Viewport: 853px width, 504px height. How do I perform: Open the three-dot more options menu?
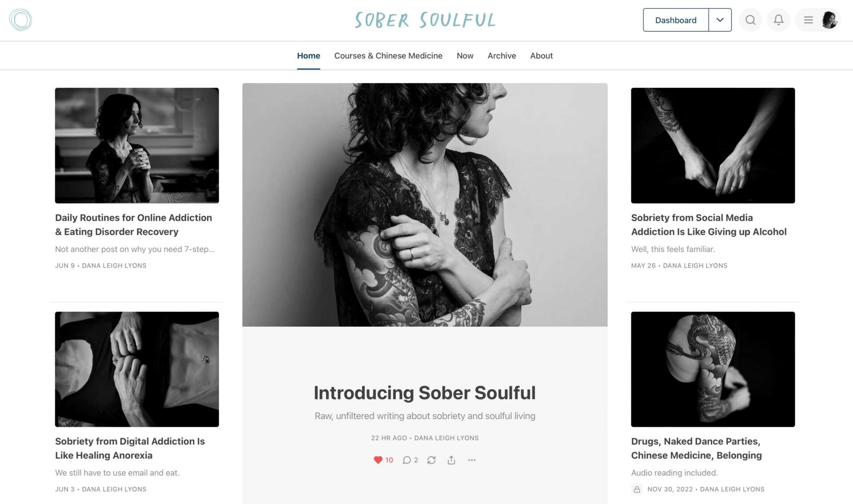(x=472, y=460)
